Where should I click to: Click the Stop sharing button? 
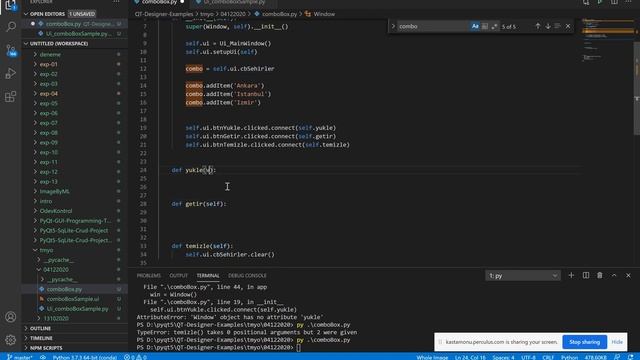pos(584,342)
